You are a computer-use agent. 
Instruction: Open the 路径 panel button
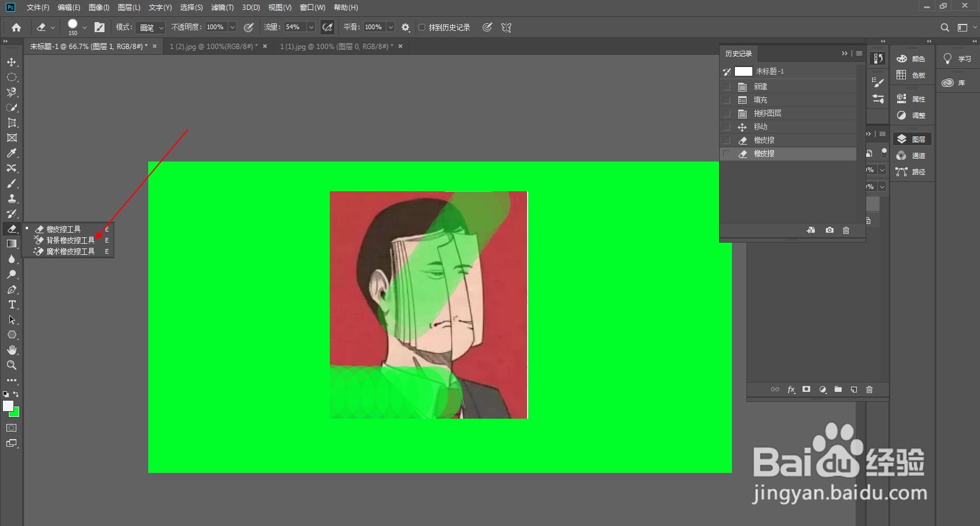coord(912,172)
